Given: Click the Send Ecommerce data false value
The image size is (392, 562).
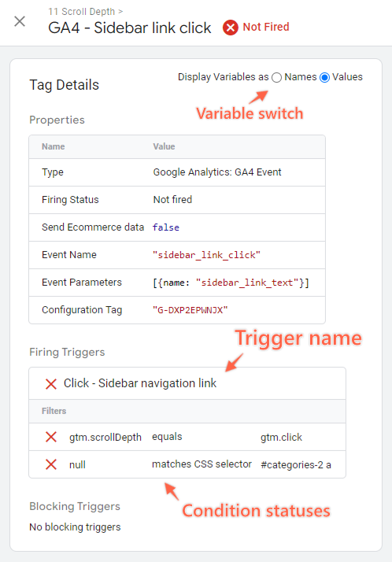Looking at the screenshot, I should pyautogui.click(x=166, y=227).
